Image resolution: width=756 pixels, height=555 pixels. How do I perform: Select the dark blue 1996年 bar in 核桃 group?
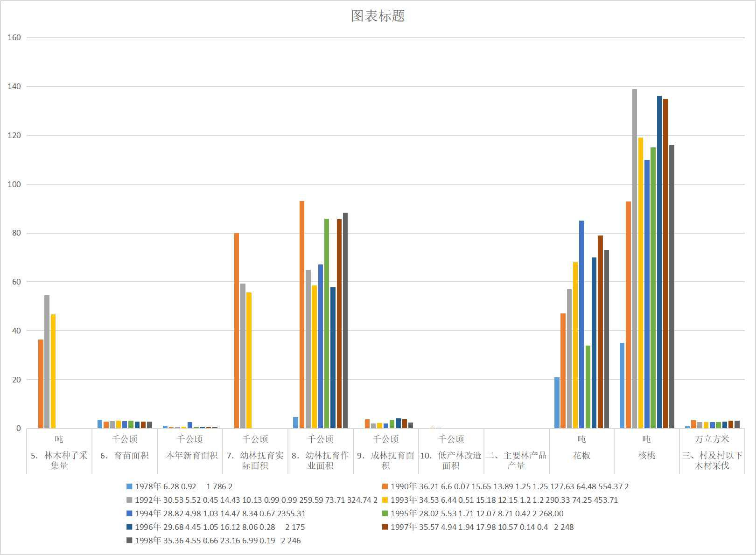[659, 262]
